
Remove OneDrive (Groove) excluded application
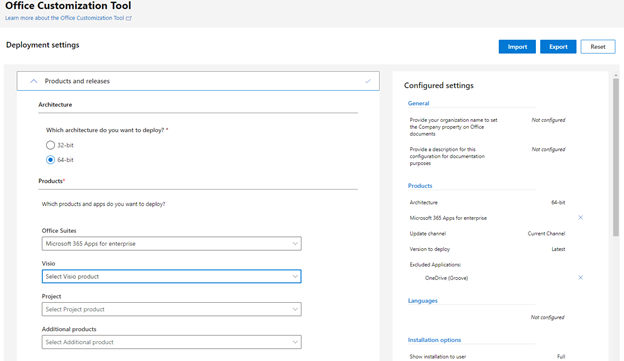click(580, 277)
